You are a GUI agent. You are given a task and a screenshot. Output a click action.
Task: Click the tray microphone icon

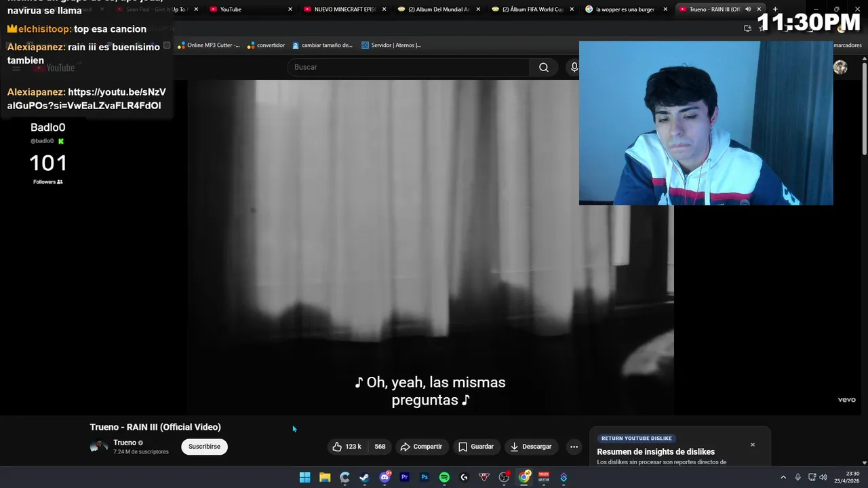pos(797,477)
